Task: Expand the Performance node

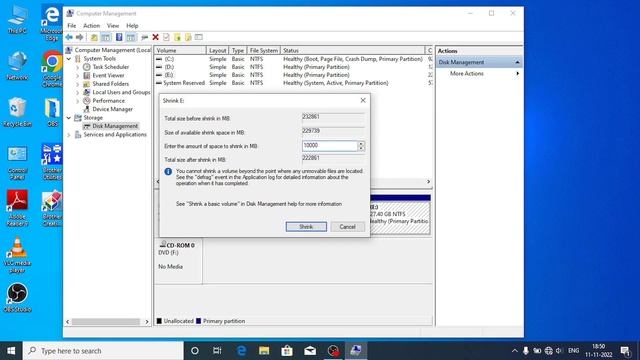Action: [78, 101]
